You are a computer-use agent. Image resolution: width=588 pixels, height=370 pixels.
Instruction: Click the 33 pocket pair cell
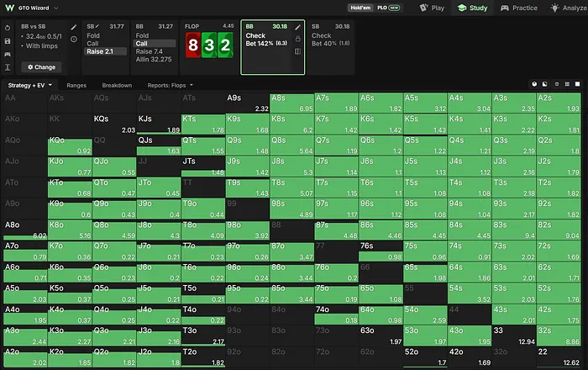(514, 336)
